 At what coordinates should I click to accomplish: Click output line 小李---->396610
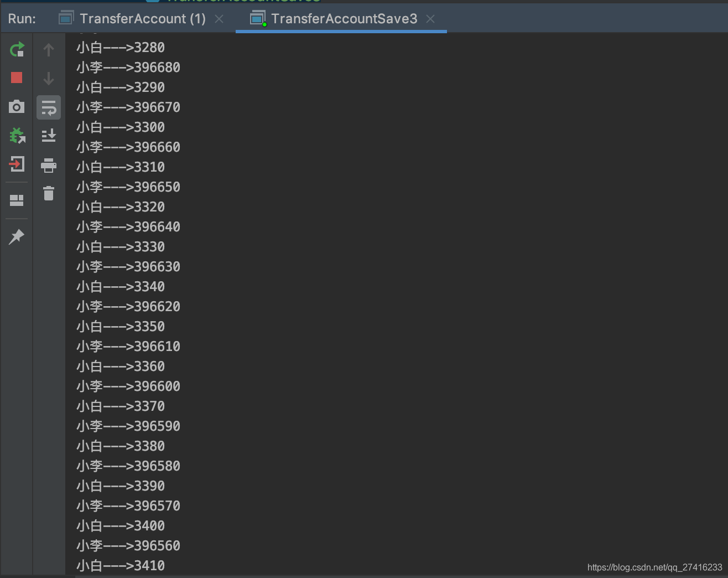pos(128,347)
